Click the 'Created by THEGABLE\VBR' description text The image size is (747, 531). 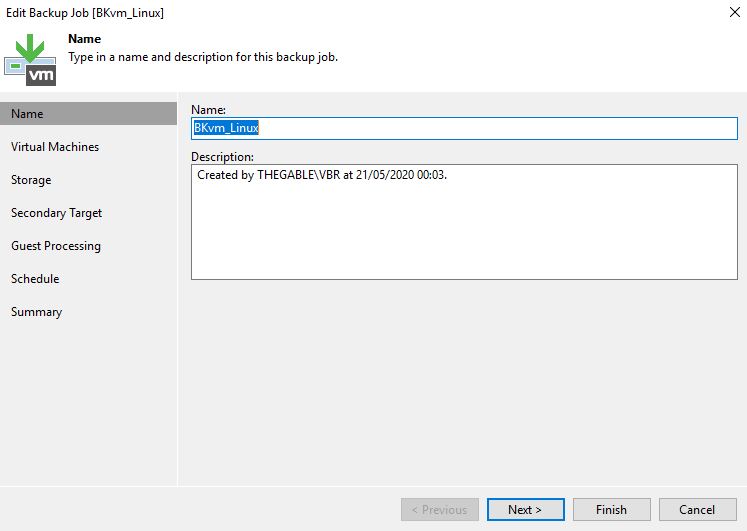[322, 175]
